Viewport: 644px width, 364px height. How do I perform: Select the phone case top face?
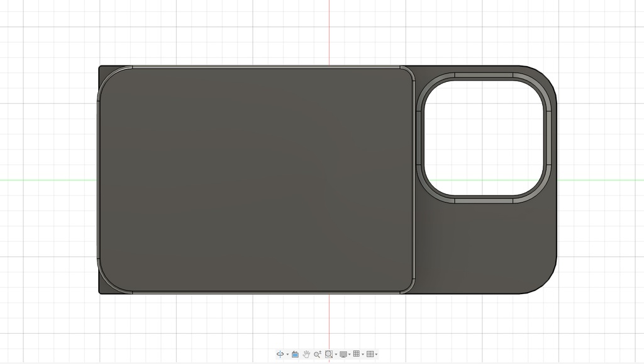click(252, 176)
